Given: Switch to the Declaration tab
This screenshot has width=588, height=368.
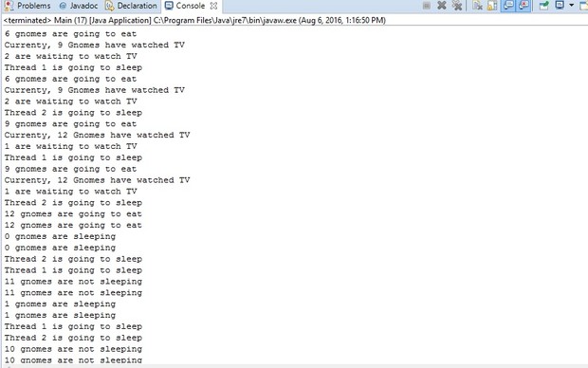Looking at the screenshot, I should (x=131, y=6).
